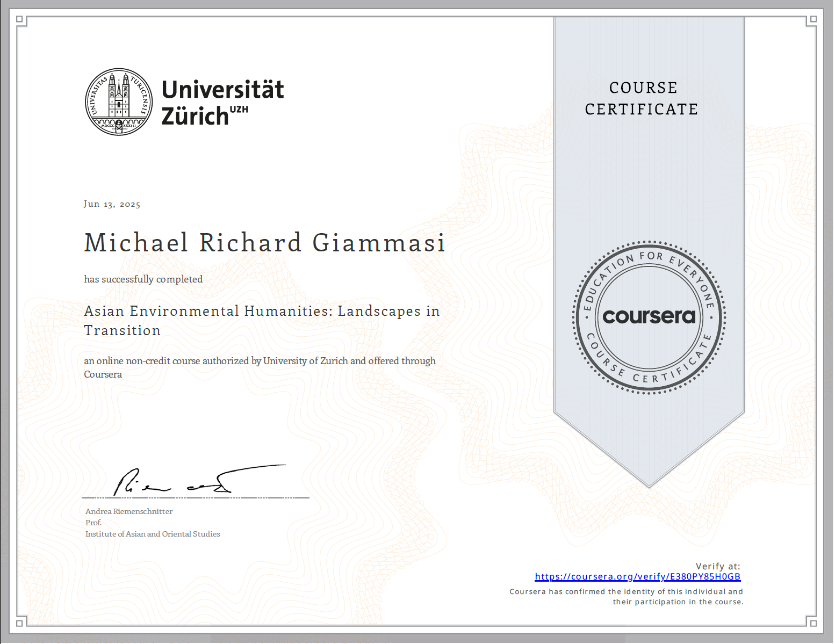Image resolution: width=835 pixels, height=644 pixels.
Task: Open the coursera.org verify link
Action: tap(637, 576)
